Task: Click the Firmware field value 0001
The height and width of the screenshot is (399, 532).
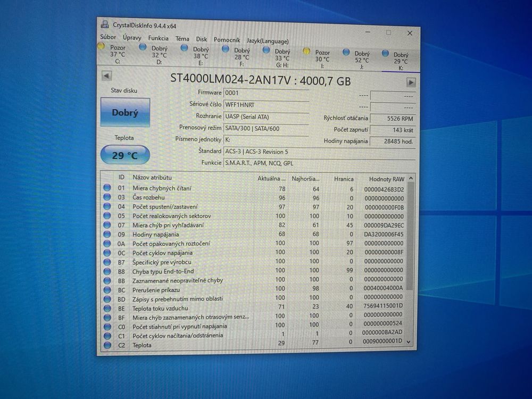Action: point(266,93)
